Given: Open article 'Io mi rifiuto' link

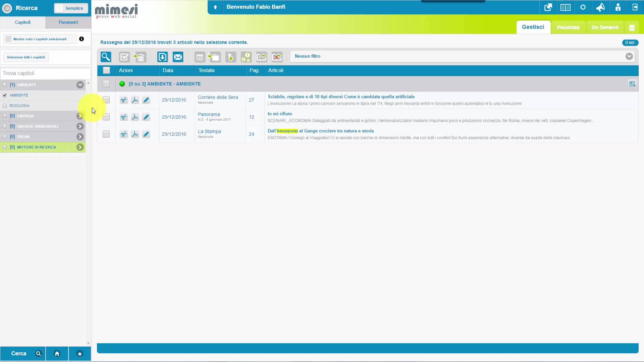Looking at the screenshot, I should click(x=280, y=114).
